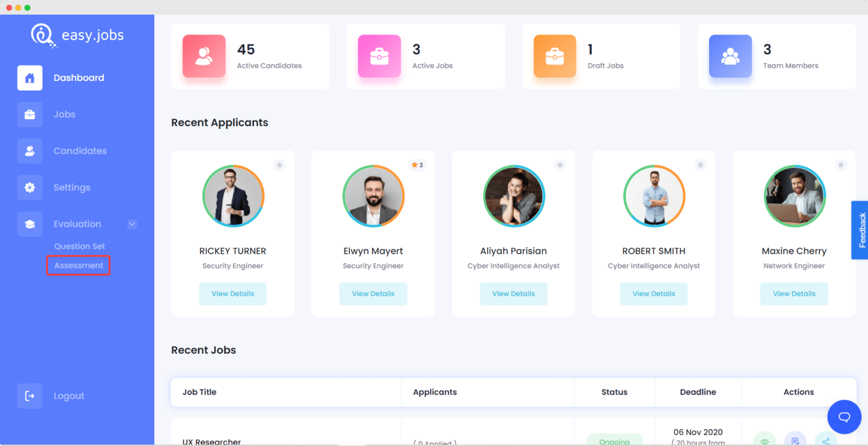Click the Logout arrow icon
This screenshot has width=868, height=446.
tap(29, 396)
